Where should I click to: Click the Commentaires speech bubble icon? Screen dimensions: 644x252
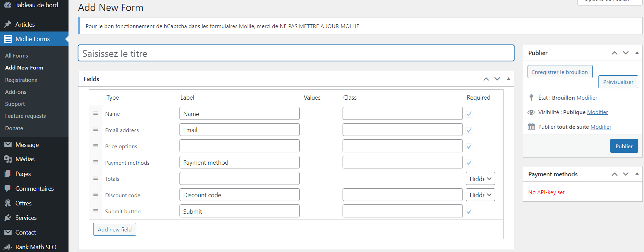pyautogui.click(x=8, y=188)
